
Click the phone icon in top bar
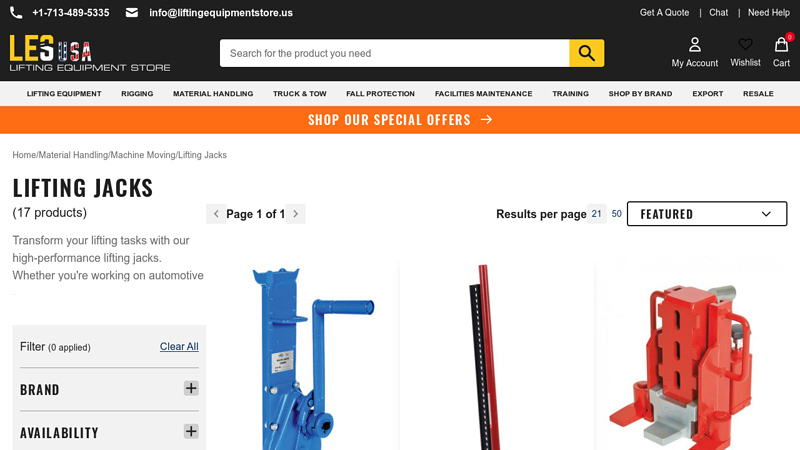tap(16, 13)
